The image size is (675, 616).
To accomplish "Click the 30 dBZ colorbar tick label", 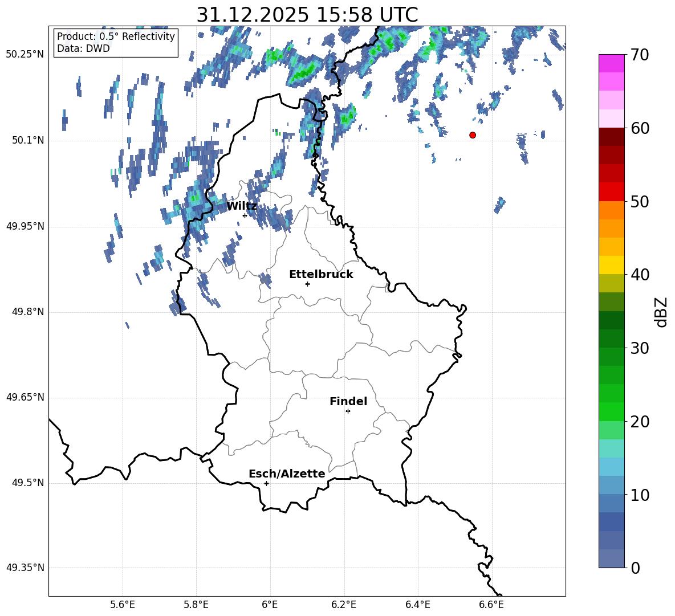I will click(x=640, y=348).
